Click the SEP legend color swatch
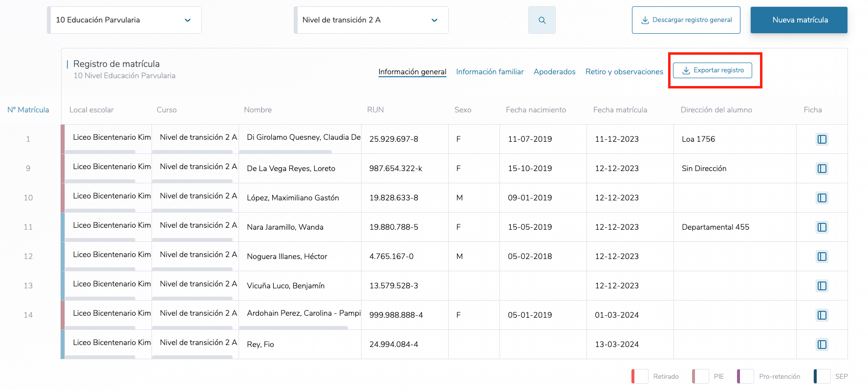This screenshot has width=868, height=390. tap(822, 376)
